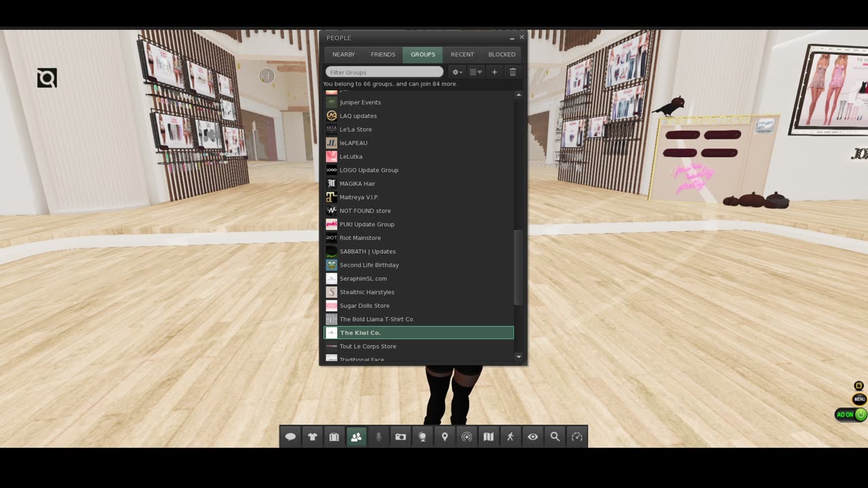Click the Maitreya group icon
The width and height of the screenshot is (868, 488).
pyautogui.click(x=332, y=197)
